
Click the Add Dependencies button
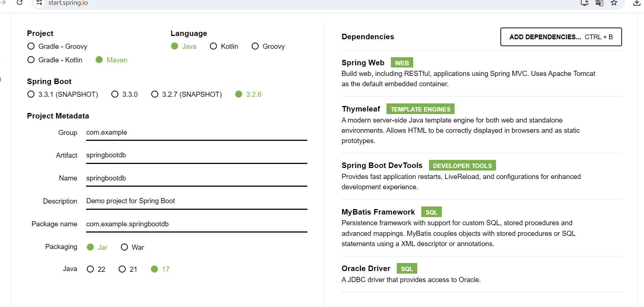click(x=561, y=37)
